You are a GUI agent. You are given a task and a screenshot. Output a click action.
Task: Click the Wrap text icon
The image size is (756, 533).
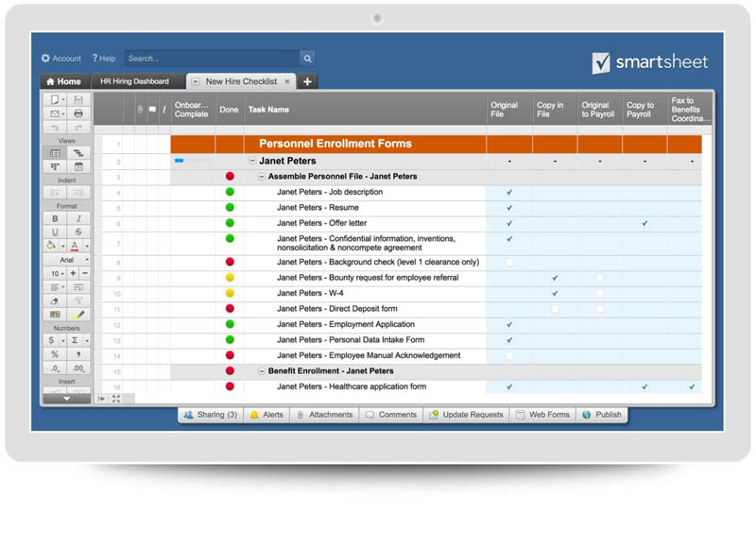[78, 287]
